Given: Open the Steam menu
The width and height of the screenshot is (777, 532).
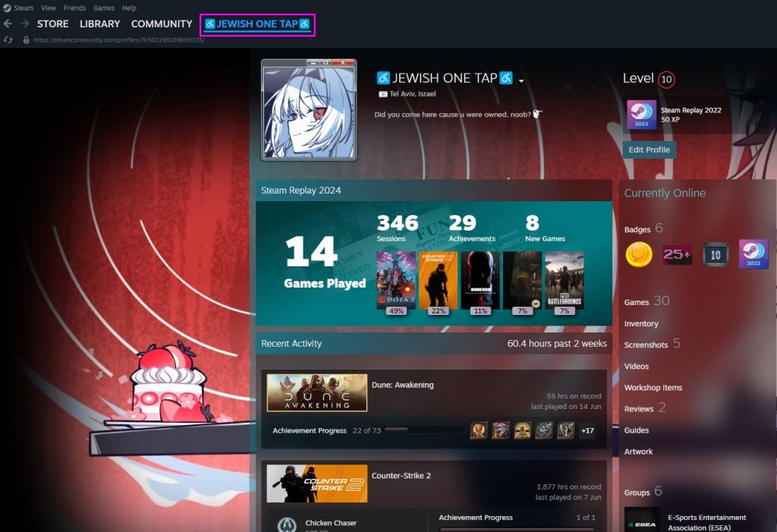Looking at the screenshot, I should point(23,8).
